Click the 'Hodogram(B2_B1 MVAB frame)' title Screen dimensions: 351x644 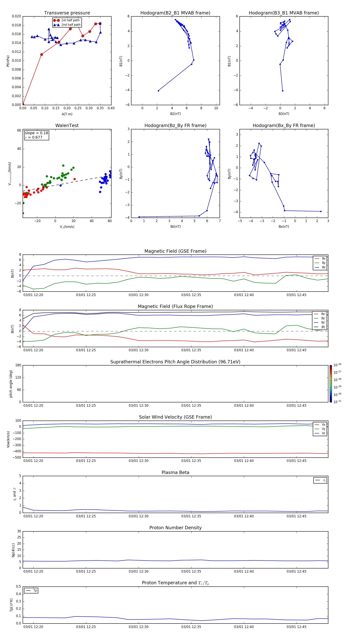coord(175,13)
